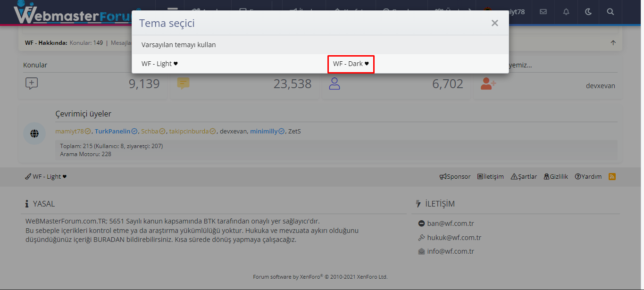Choose 'Varsayılan temayı kullan' option
644x290 pixels.
178,45
